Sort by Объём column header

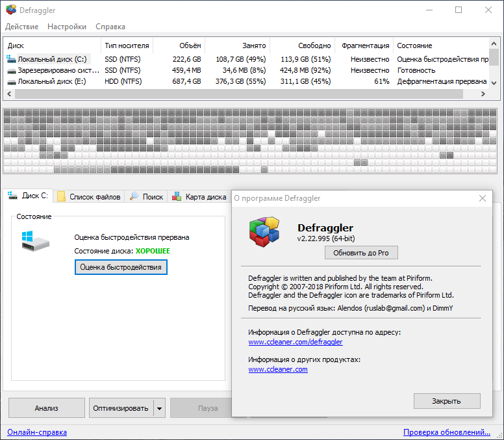coord(179,45)
